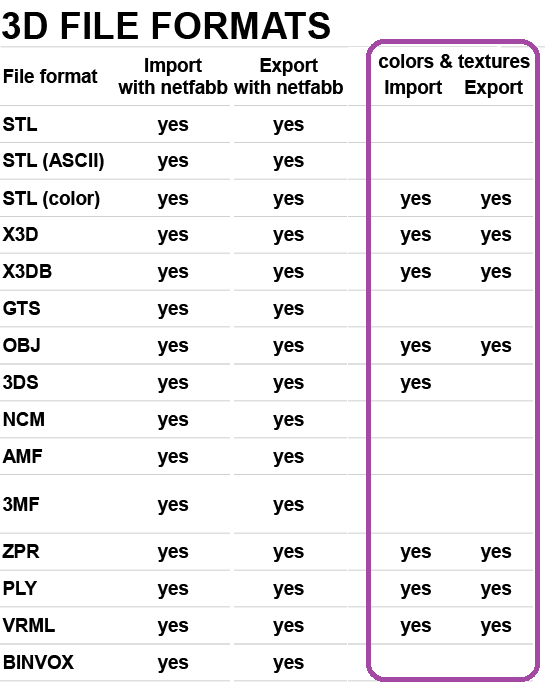Select the AMF format label
The width and height of the screenshot is (545, 684).
tap(22, 457)
